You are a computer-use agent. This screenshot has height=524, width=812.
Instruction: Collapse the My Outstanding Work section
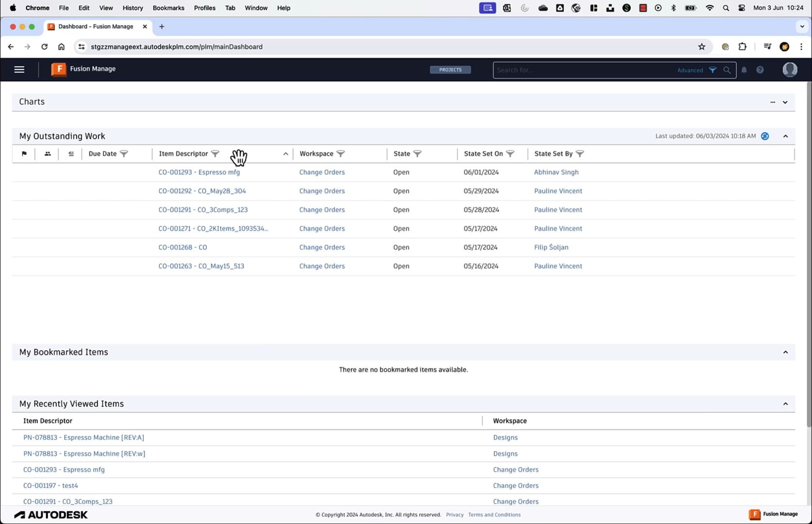pos(785,136)
